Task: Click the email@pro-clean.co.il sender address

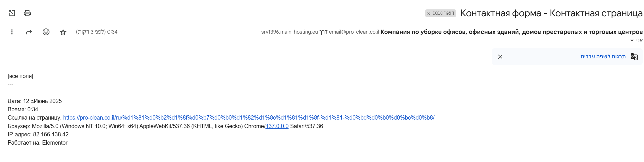Action: point(354,32)
